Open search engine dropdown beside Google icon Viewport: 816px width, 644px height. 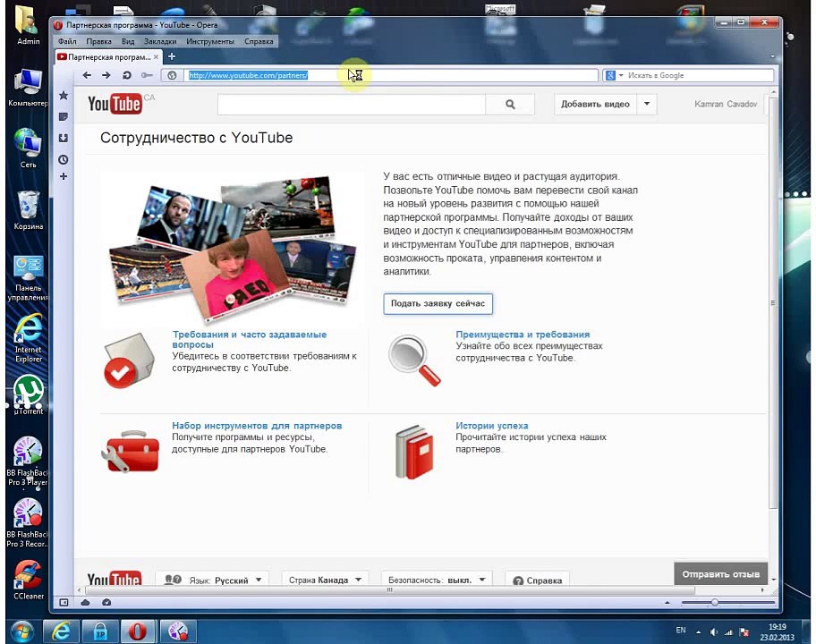pyautogui.click(x=620, y=75)
